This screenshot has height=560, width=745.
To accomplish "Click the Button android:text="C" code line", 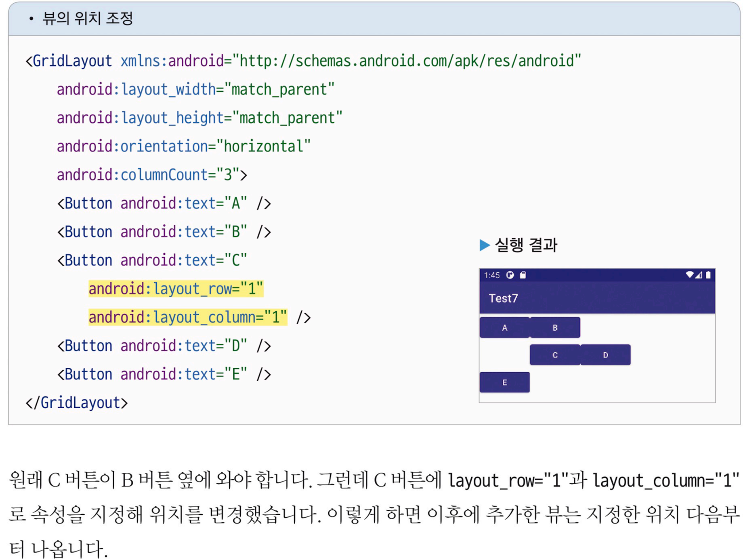I will (x=152, y=260).
